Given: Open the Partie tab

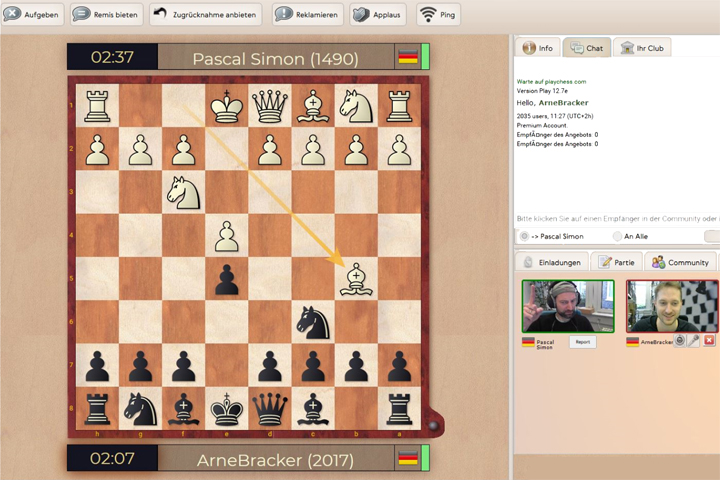Looking at the screenshot, I should (616, 262).
